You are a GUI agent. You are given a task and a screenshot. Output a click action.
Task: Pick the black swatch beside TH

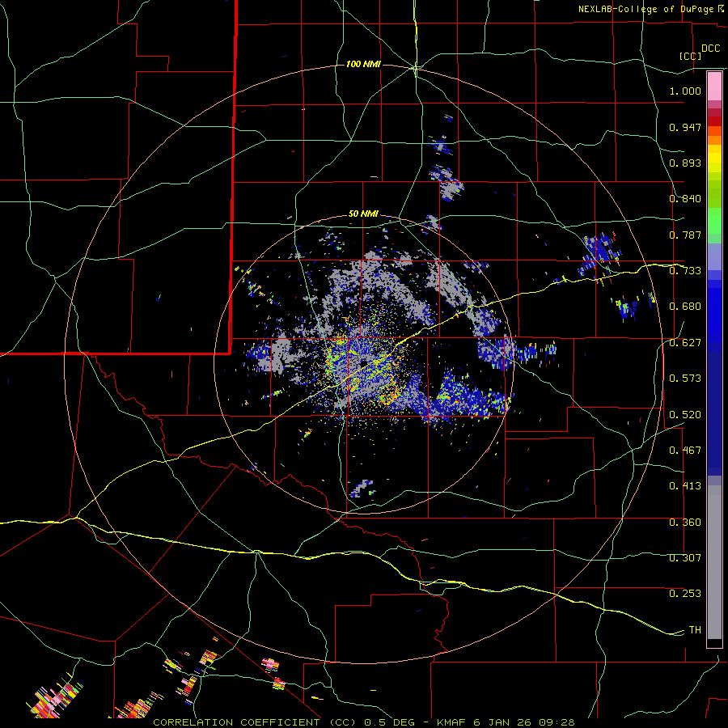pos(714,642)
